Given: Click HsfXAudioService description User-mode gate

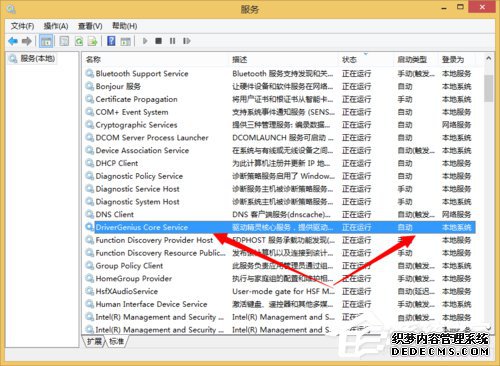Looking at the screenshot, I should point(283,291).
